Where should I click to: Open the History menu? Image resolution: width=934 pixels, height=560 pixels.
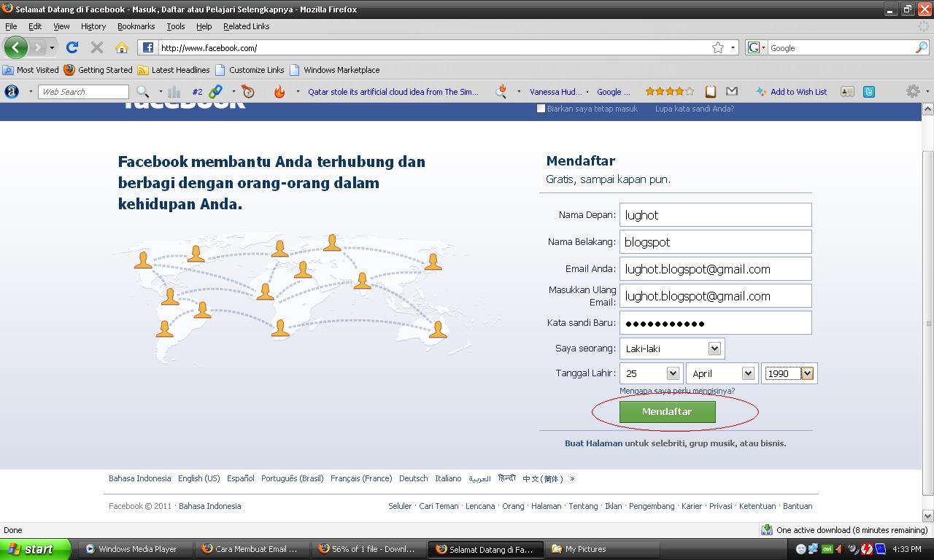[93, 26]
